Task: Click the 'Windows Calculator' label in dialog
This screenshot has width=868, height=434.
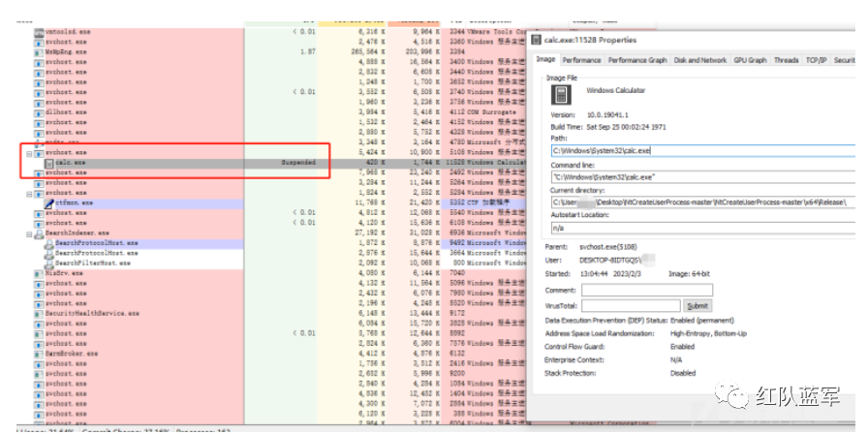Action: pos(615,90)
